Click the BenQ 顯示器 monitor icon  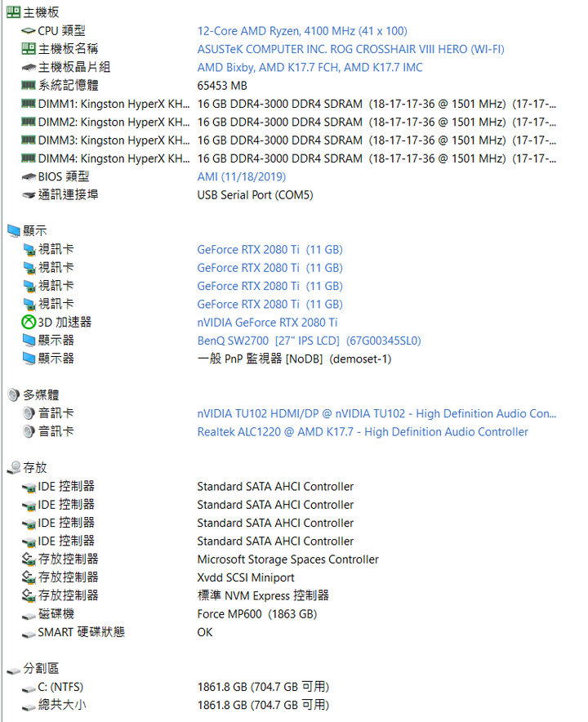coord(29,341)
